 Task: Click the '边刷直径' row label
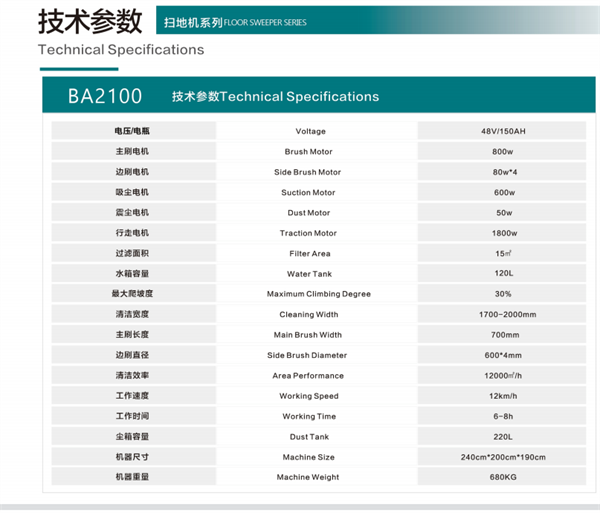click(132, 355)
